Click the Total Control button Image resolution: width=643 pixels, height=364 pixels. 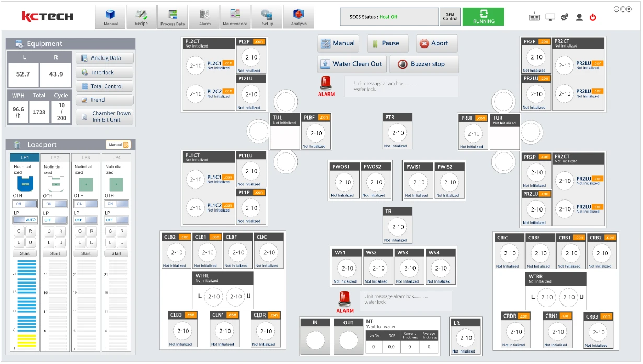click(x=105, y=86)
